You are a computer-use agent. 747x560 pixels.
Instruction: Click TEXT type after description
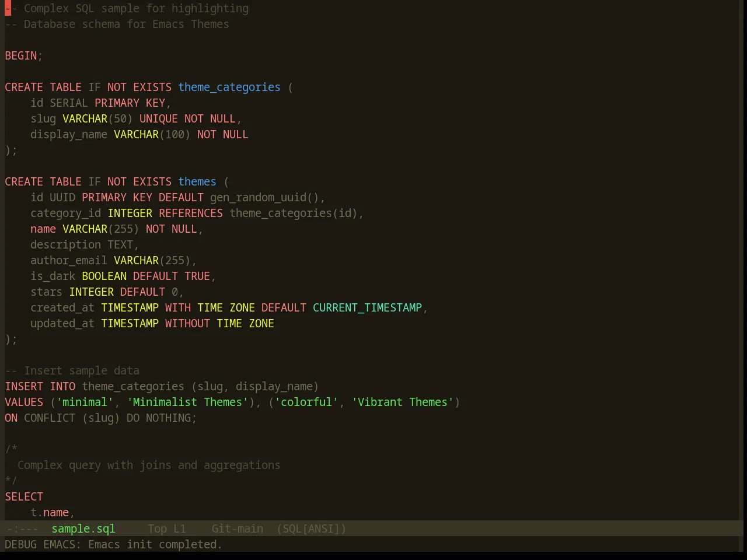click(120, 244)
